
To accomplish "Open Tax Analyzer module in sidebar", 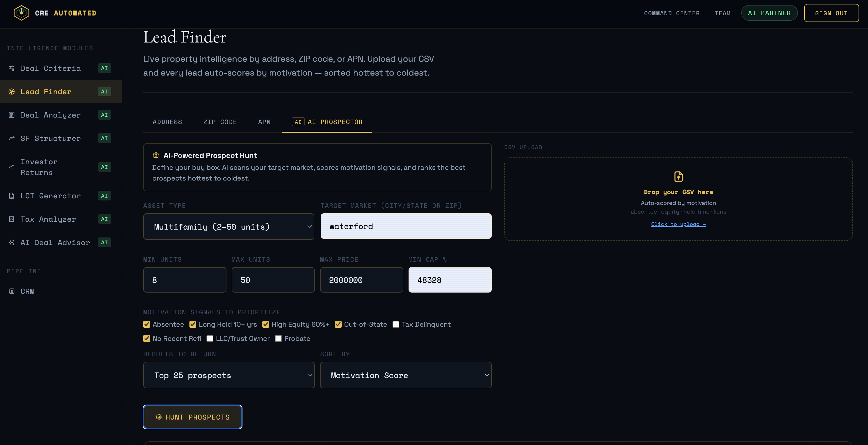I will (61, 219).
